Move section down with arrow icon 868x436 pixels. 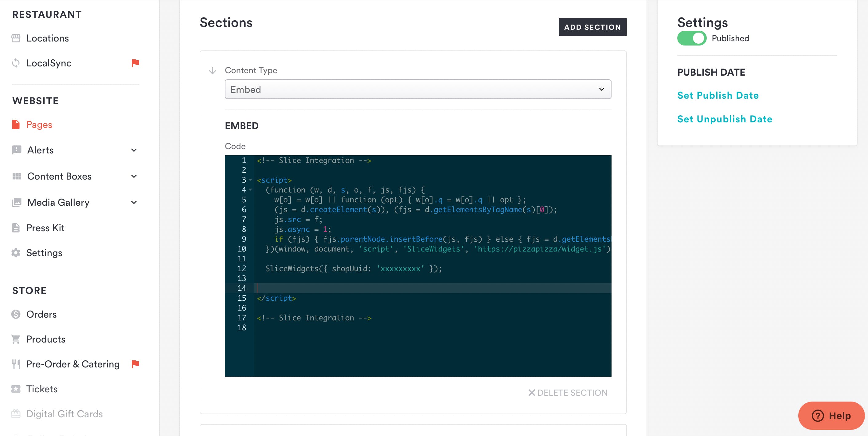[213, 71]
